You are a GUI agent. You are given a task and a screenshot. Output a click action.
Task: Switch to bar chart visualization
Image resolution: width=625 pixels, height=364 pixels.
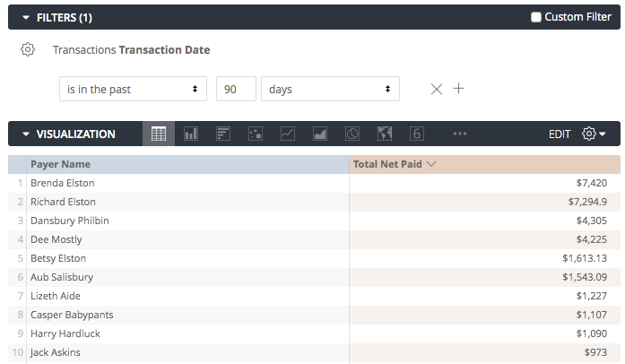223,134
